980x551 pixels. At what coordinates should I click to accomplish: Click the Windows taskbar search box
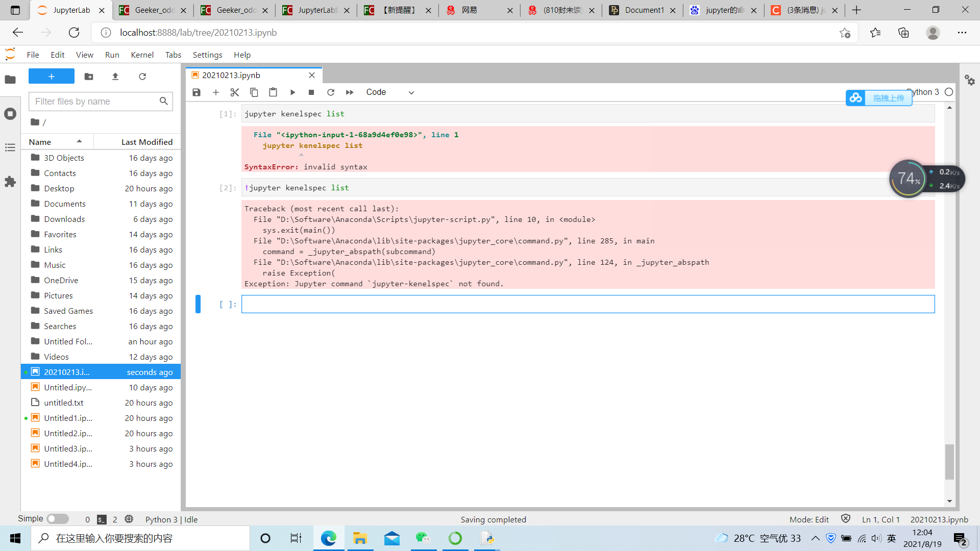(140, 538)
